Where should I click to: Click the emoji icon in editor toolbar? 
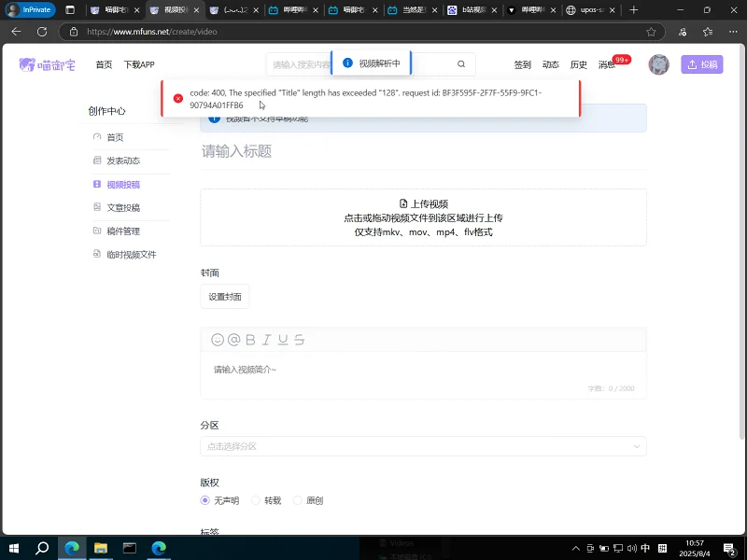(x=218, y=340)
